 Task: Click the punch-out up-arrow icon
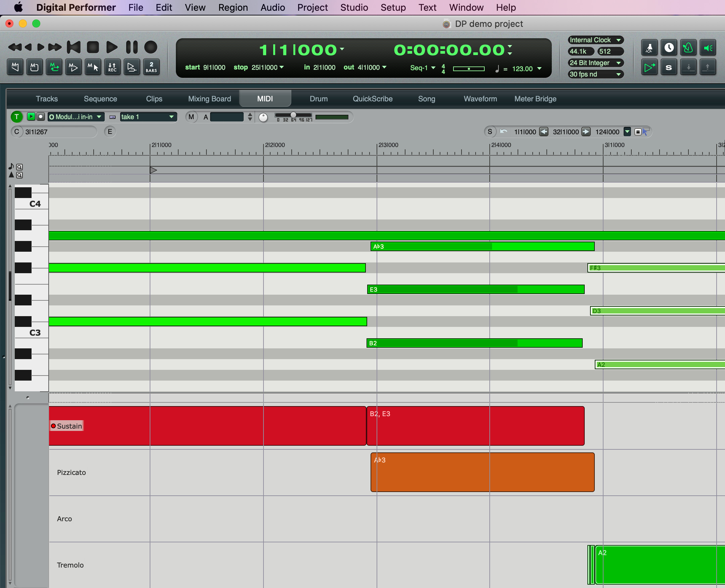708,67
